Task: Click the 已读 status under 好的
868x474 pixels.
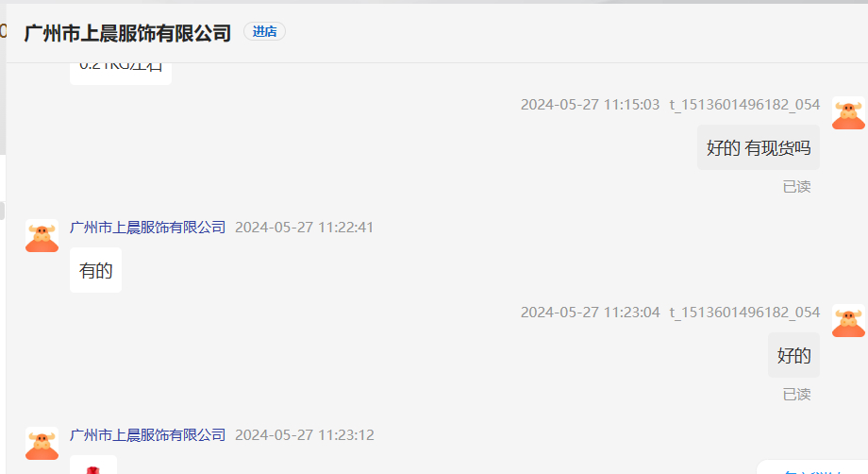Action: [x=796, y=395]
